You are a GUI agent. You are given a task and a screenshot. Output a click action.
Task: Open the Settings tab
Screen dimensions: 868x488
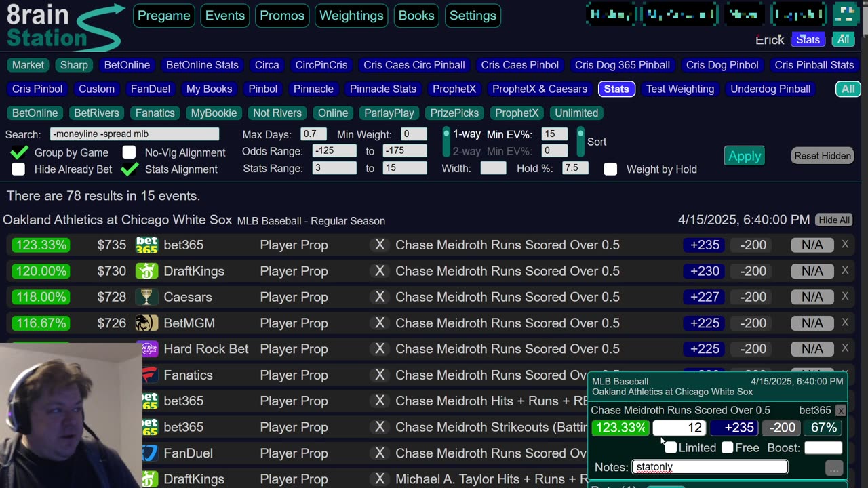473,16
